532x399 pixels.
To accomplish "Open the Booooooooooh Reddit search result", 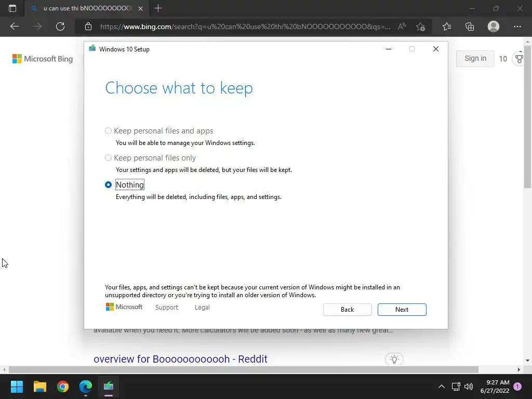I will point(180,359).
